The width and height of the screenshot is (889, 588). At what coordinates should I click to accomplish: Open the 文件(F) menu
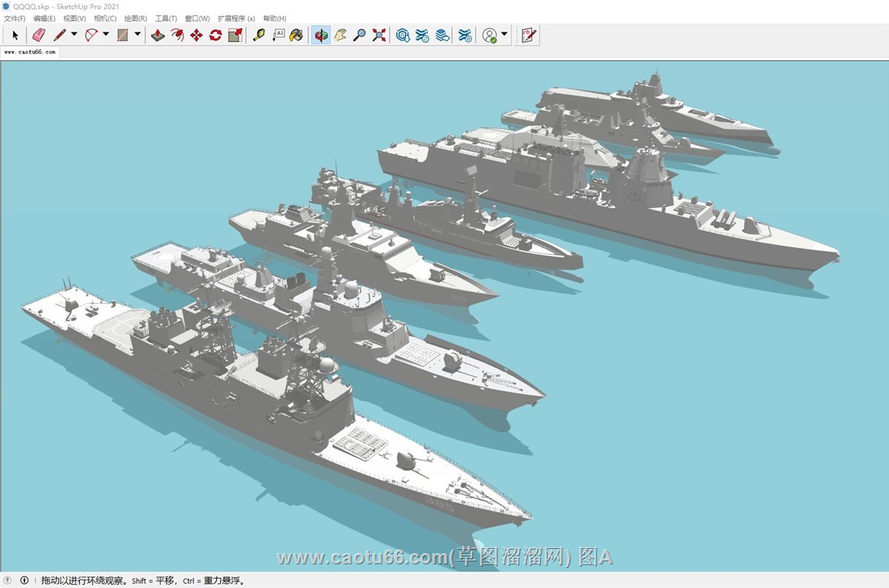[x=15, y=19]
